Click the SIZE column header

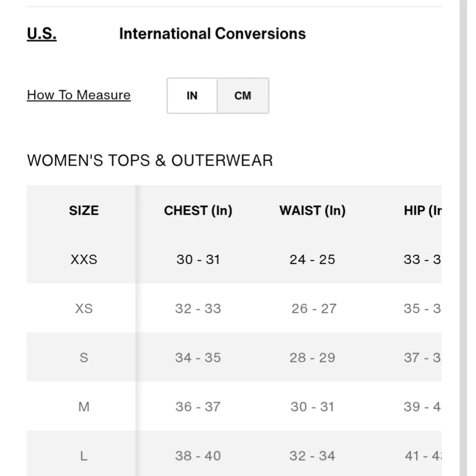point(84,210)
